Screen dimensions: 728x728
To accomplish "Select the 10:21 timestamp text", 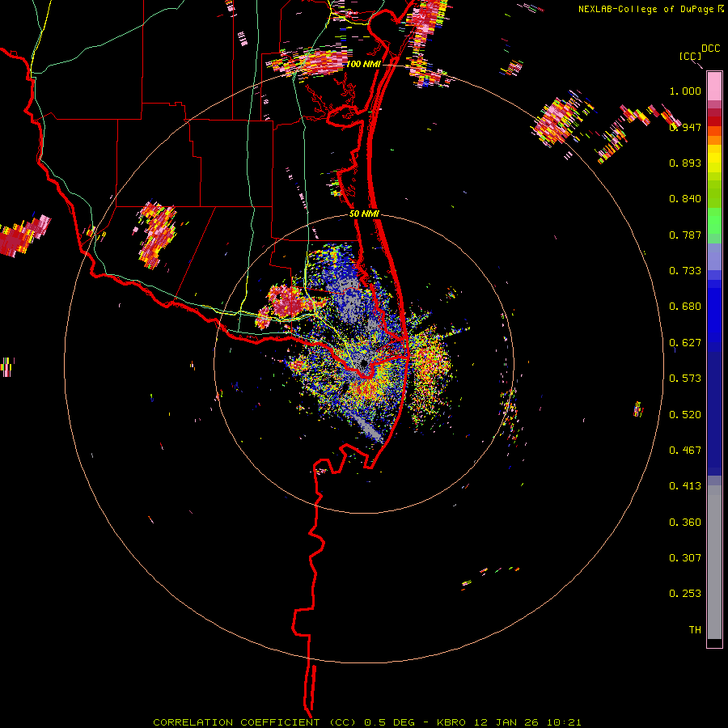I will pos(564,722).
